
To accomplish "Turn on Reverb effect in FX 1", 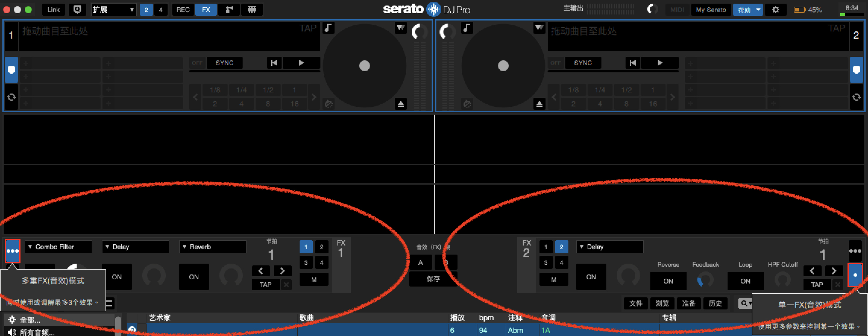I will click(194, 277).
